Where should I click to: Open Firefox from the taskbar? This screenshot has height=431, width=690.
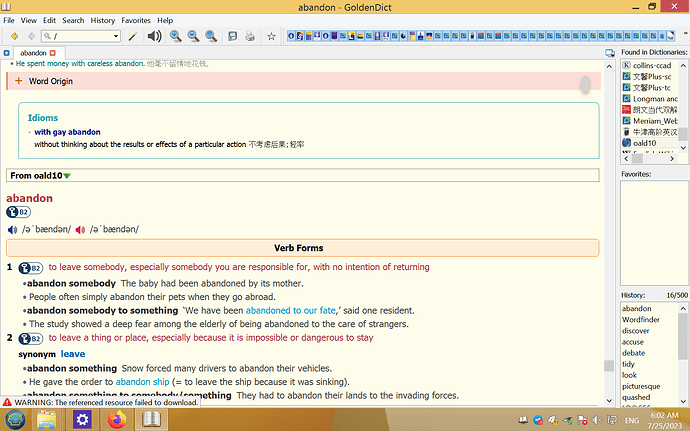(x=117, y=420)
